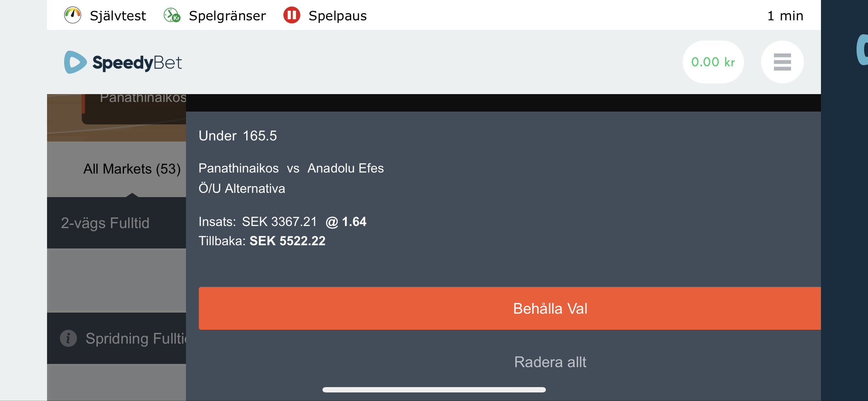Viewport: 868px width, 401px height.
Task: Click Radera allt to clear selections
Action: pyautogui.click(x=550, y=362)
